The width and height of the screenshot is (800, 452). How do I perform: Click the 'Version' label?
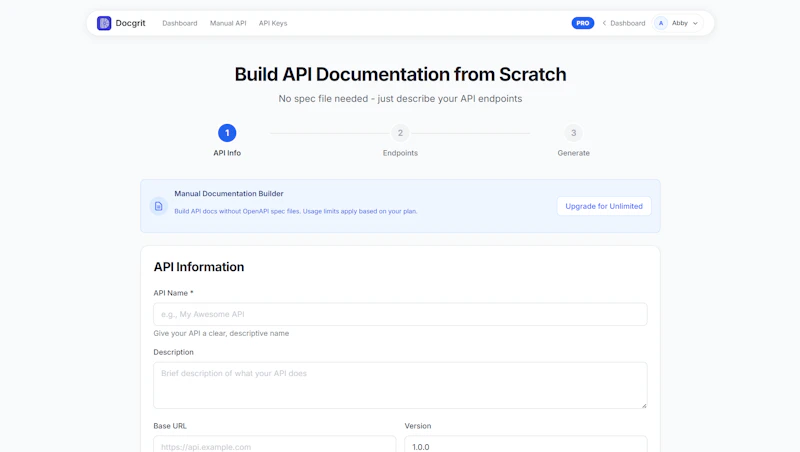point(418,426)
